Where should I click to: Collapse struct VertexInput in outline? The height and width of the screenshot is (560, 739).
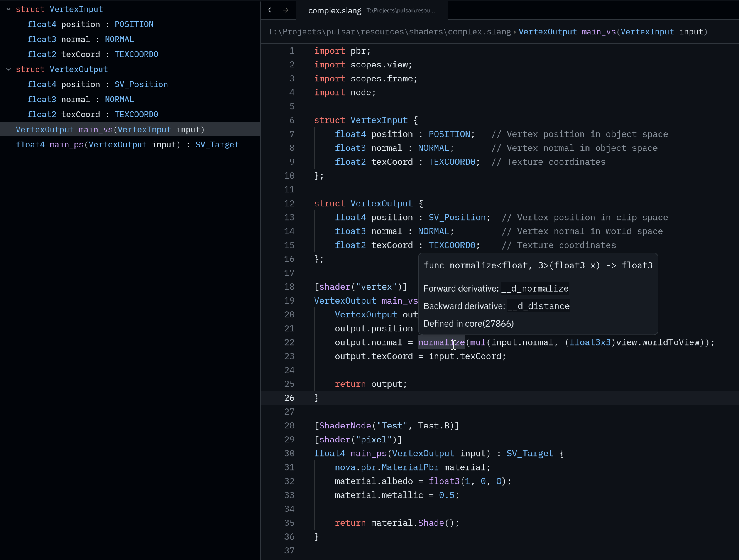pyautogui.click(x=8, y=9)
